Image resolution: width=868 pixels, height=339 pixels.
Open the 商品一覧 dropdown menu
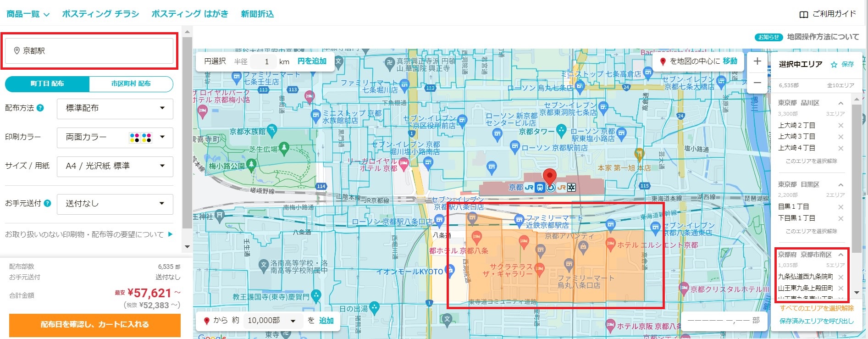click(28, 14)
